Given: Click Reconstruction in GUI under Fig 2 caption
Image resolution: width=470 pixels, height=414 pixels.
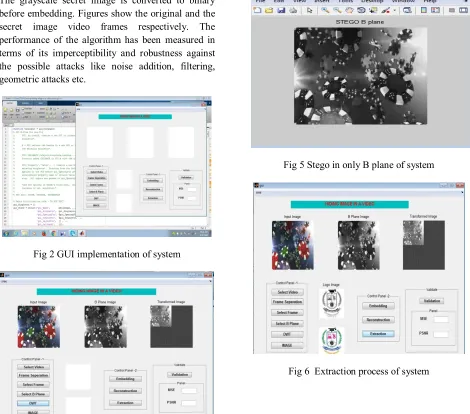Looking at the screenshot, I should point(125,391).
